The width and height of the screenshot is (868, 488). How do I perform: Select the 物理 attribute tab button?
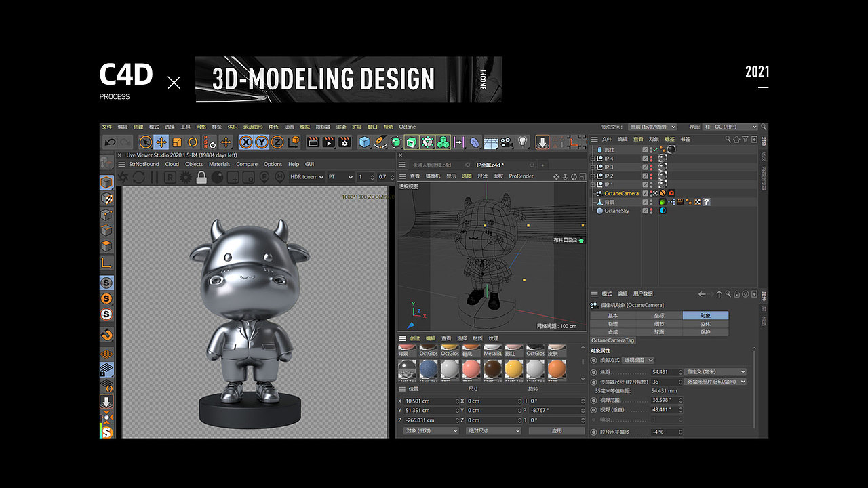[x=613, y=324]
